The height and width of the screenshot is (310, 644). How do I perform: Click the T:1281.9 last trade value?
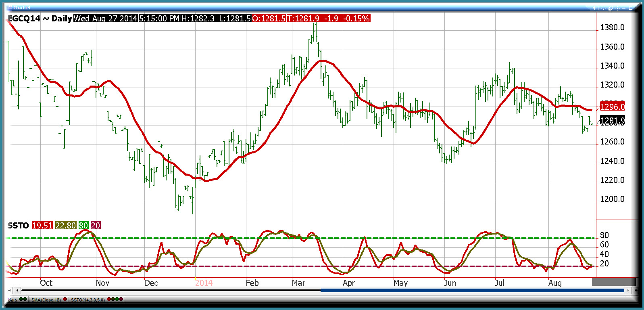coord(303,19)
